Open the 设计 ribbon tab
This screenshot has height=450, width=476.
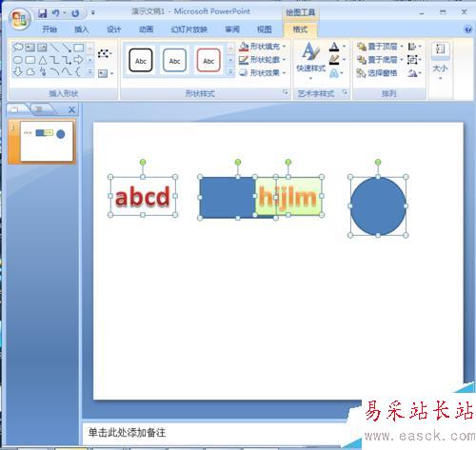click(x=113, y=29)
